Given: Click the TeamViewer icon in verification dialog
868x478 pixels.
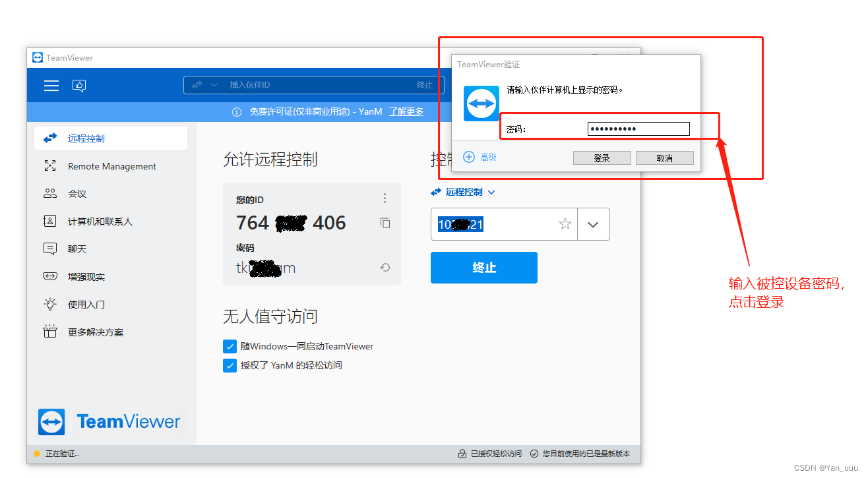Looking at the screenshot, I should 481,104.
